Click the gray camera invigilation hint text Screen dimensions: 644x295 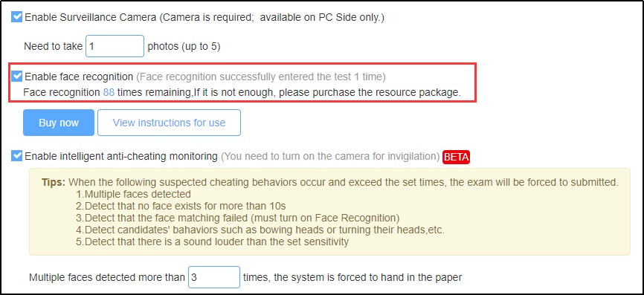click(x=330, y=156)
